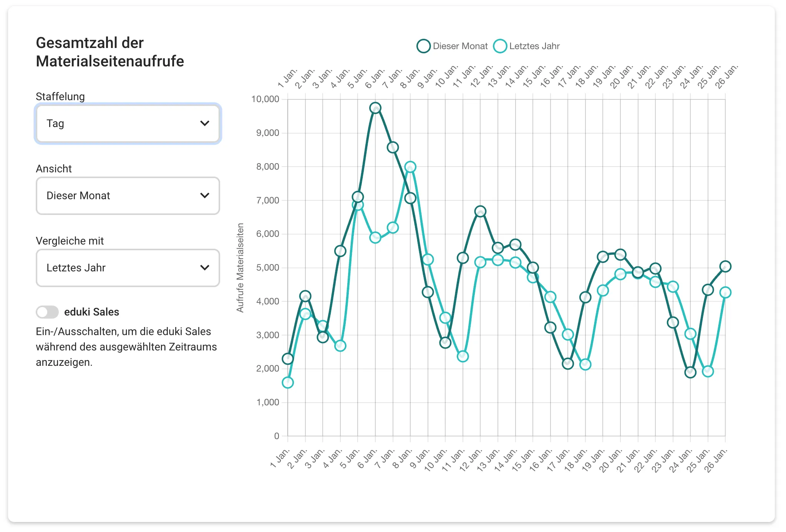Click the Letztes Jahr 1 Jan. data point
The image size is (786, 532).
pos(288,383)
